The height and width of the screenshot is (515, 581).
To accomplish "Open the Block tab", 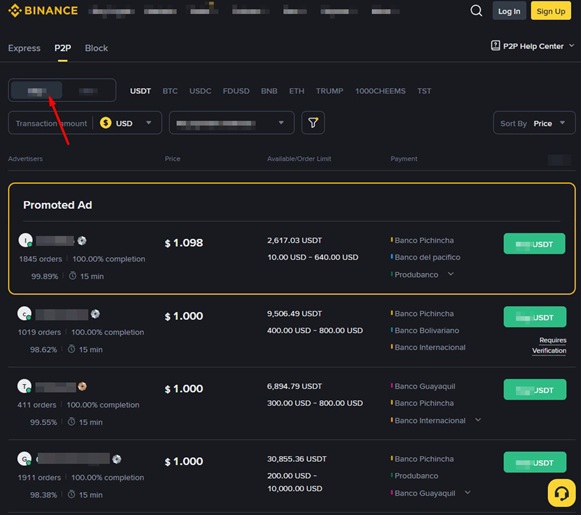I will point(96,48).
